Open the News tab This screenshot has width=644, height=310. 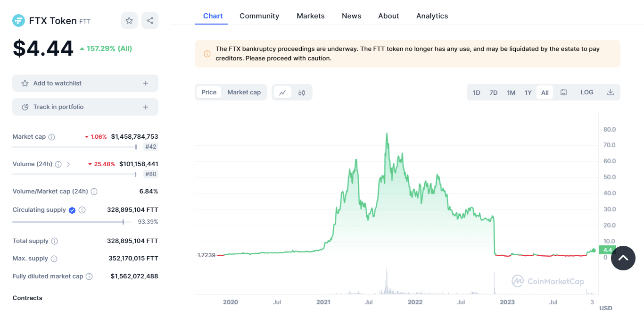[x=352, y=16]
